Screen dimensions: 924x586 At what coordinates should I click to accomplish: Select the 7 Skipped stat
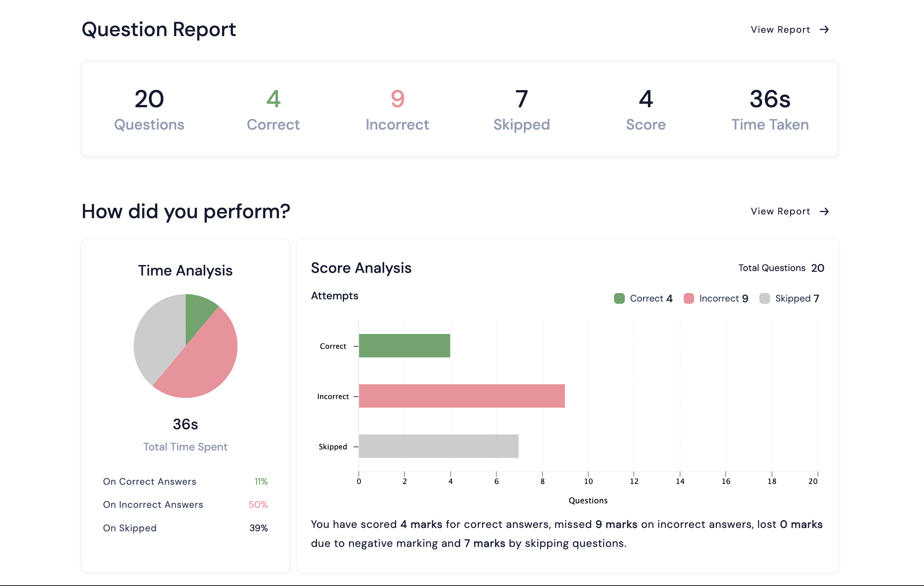point(522,109)
